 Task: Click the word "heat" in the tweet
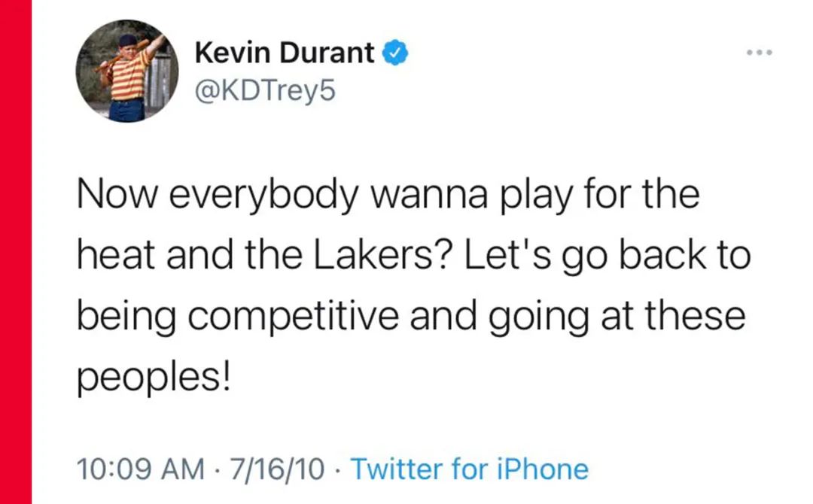coord(117,257)
